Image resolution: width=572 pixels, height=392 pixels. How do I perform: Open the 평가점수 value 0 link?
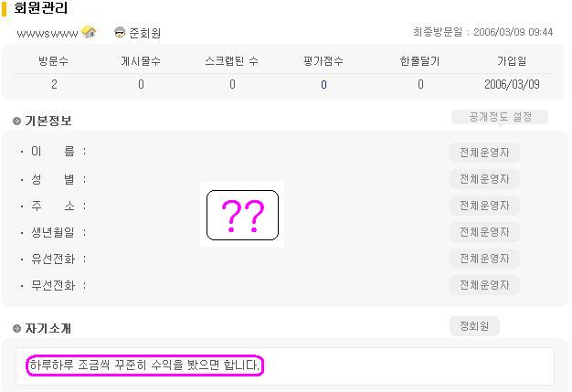tap(323, 85)
